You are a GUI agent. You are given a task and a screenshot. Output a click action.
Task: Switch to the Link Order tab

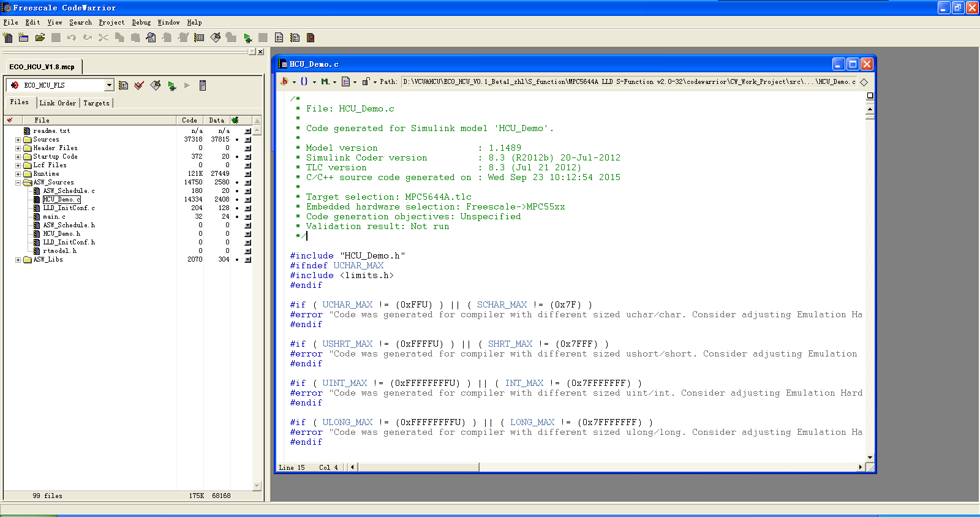pos(58,103)
